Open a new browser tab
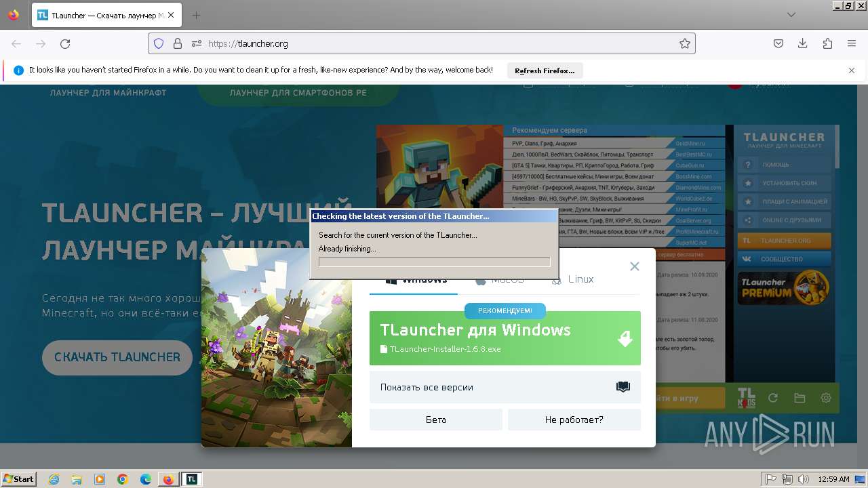Screen dimensions: 868x488 tap(196, 15)
